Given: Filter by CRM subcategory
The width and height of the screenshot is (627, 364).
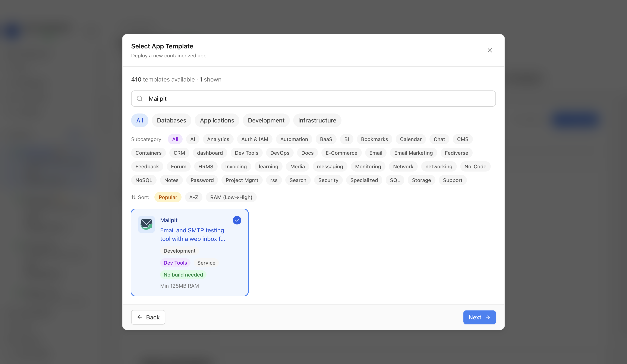Looking at the screenshot, I should 179,153.
